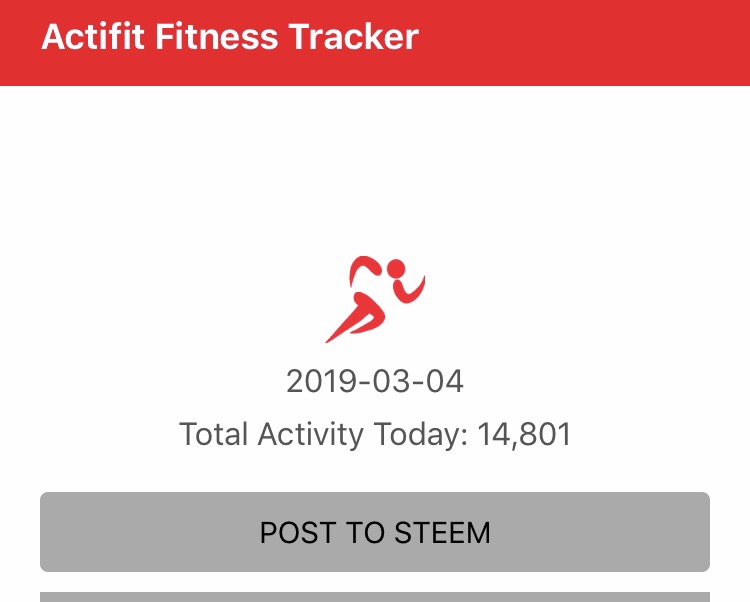Image resolution: width=750 pixels, height=602 pixels.
Task: Click the activity count 14,801
Action: [524, 435]
